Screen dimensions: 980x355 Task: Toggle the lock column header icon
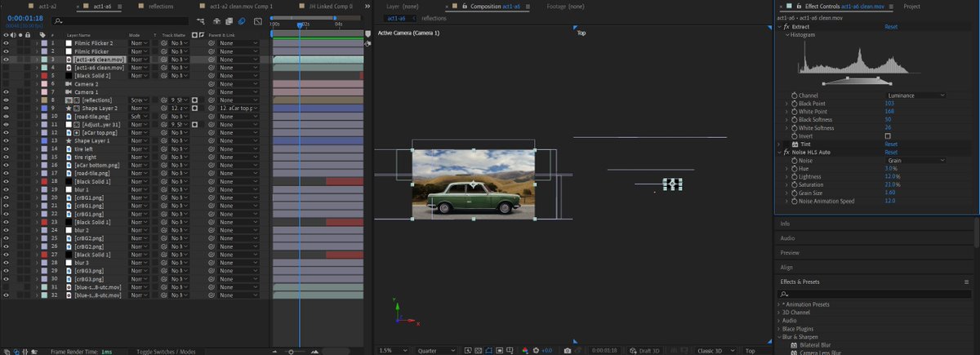click(x=27, y=34)
